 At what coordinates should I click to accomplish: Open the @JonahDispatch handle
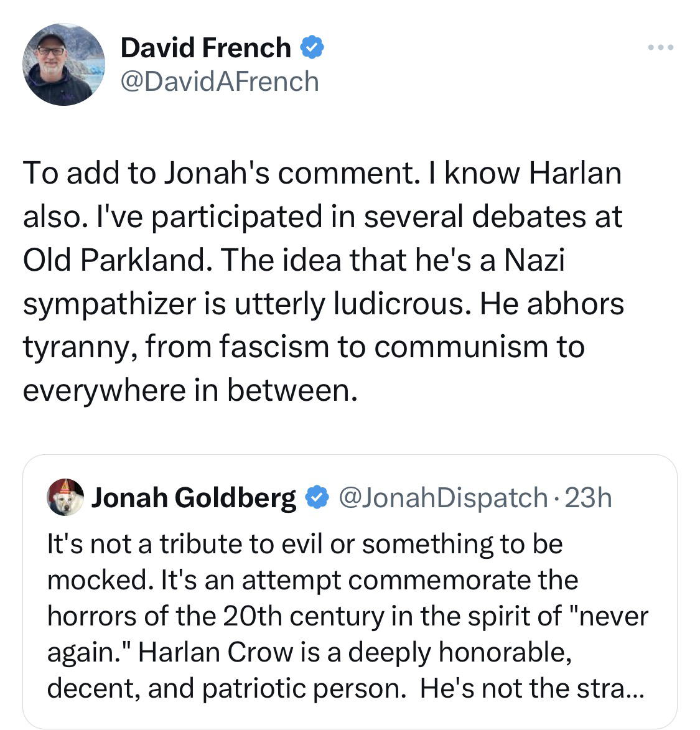tap(443, 498)
